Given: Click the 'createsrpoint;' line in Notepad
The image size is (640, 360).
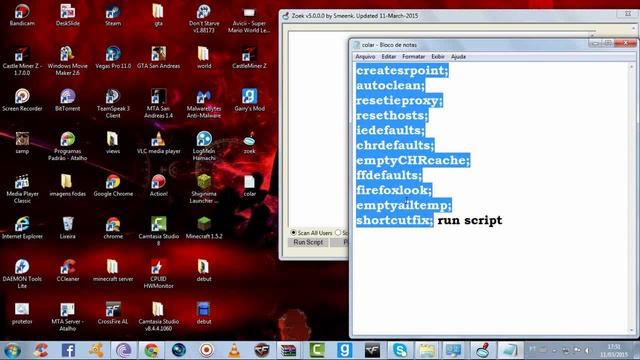Looking at the screenshot, I should pyautogui.click(x=402, y=71).
